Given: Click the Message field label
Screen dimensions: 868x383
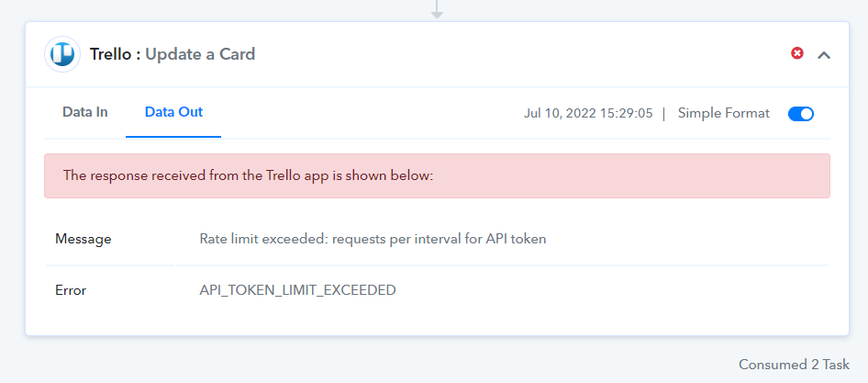Looking at the screenshot, I should coord(83,239).
